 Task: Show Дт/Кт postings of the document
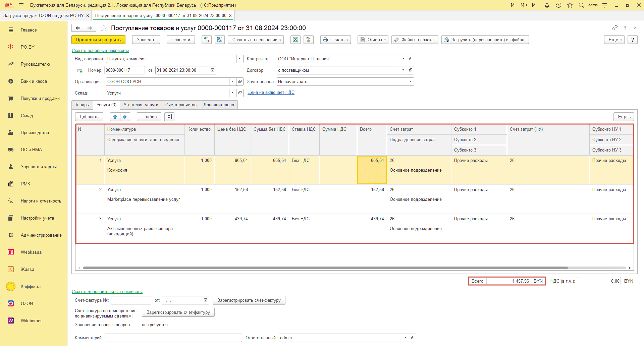pyautogui.click(x=207, y=40)
